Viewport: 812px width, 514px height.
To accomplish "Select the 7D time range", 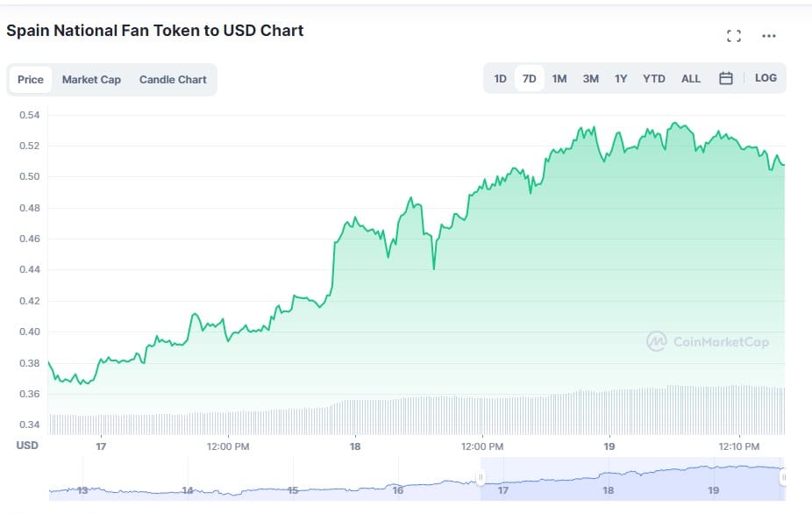I will coord(530,79).
